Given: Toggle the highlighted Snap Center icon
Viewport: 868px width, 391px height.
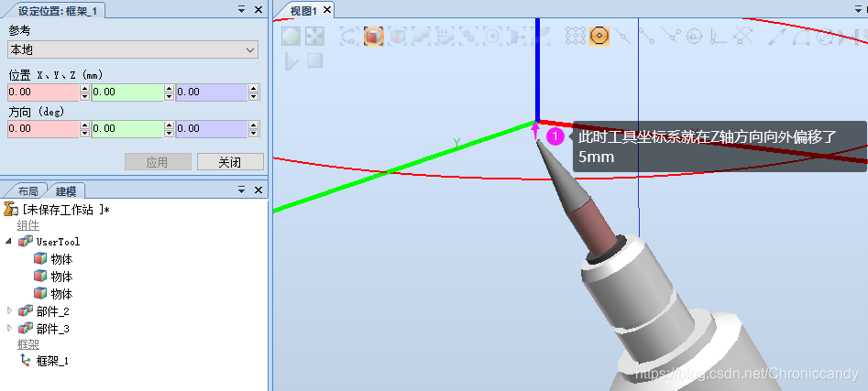Looking at the screenshot, I should [x=599, y=36].
